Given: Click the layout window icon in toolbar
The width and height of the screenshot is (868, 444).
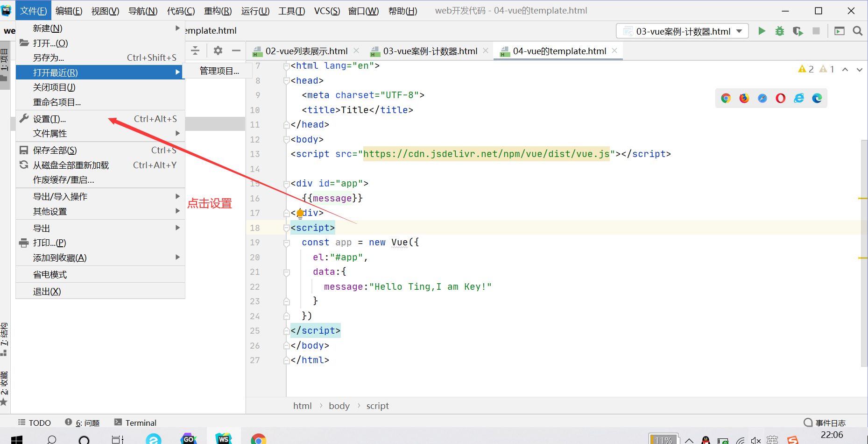Looking at the screenshot, I should click(x=839, y=31).
